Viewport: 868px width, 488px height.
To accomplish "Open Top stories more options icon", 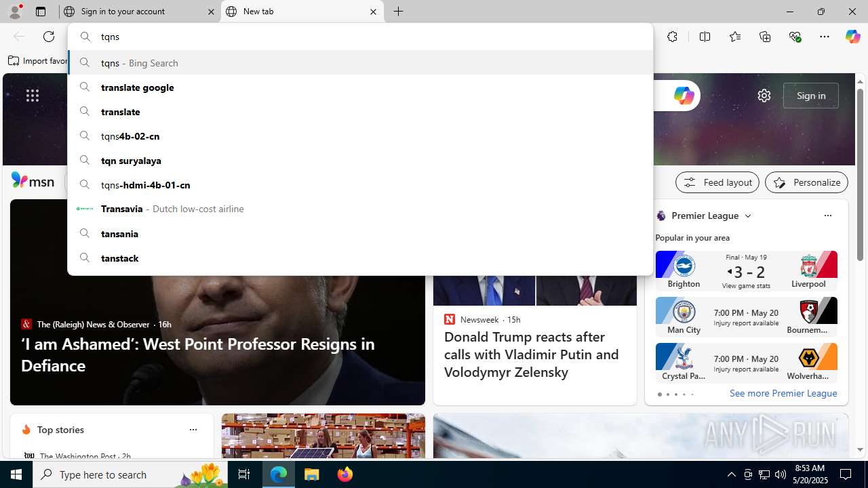I will click(x=193, y=430).
